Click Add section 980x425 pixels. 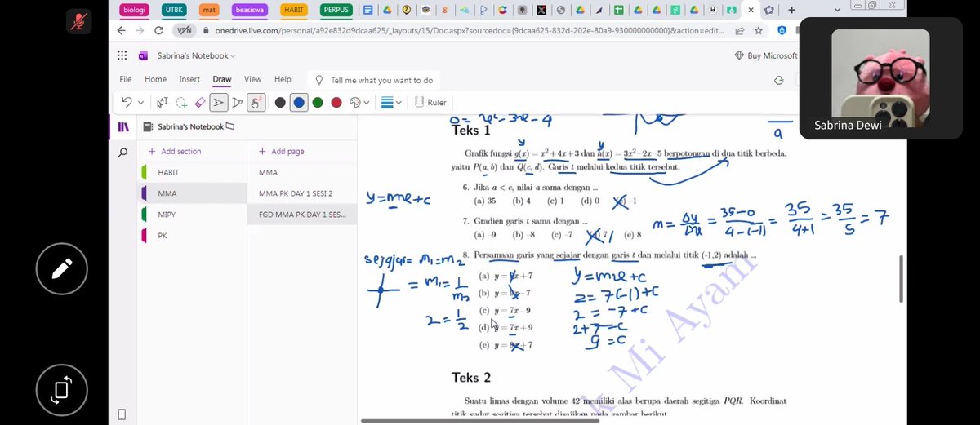(x=175, y=151)
